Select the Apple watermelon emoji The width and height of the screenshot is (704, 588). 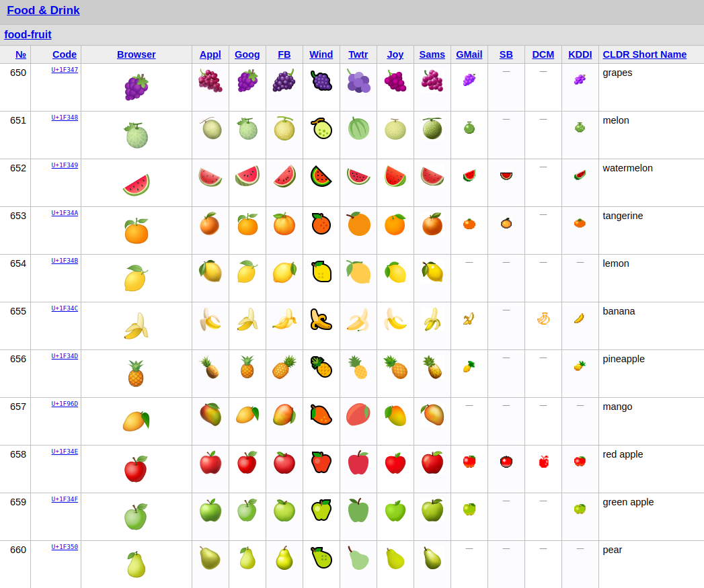click(210, 176)
